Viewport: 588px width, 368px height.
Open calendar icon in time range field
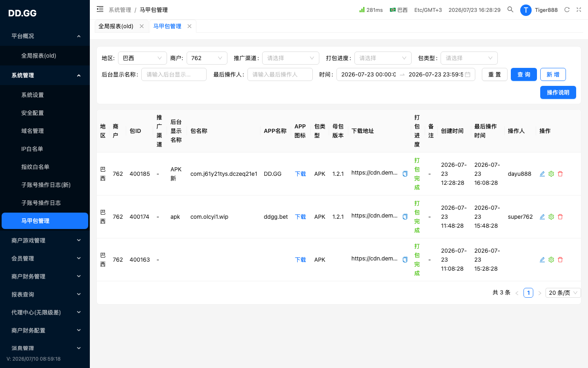[468, 74]
